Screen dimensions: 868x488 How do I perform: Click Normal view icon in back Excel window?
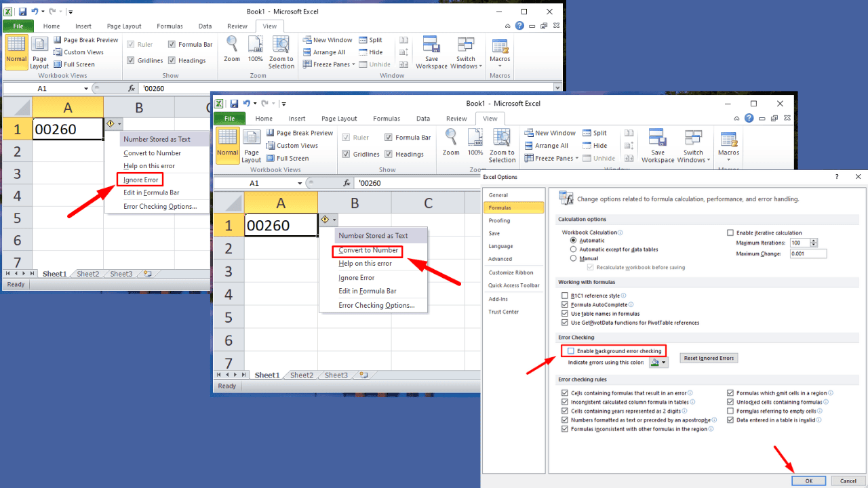(16, 53)
